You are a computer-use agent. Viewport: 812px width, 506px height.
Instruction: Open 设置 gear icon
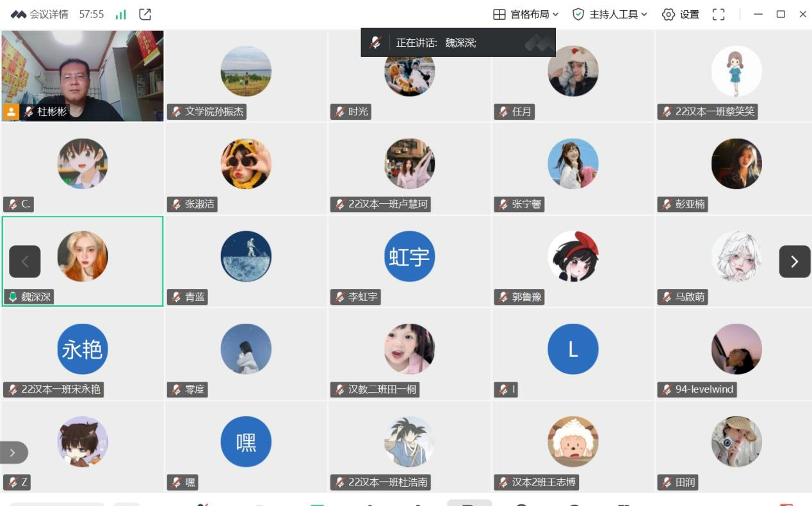pos(669,14)
